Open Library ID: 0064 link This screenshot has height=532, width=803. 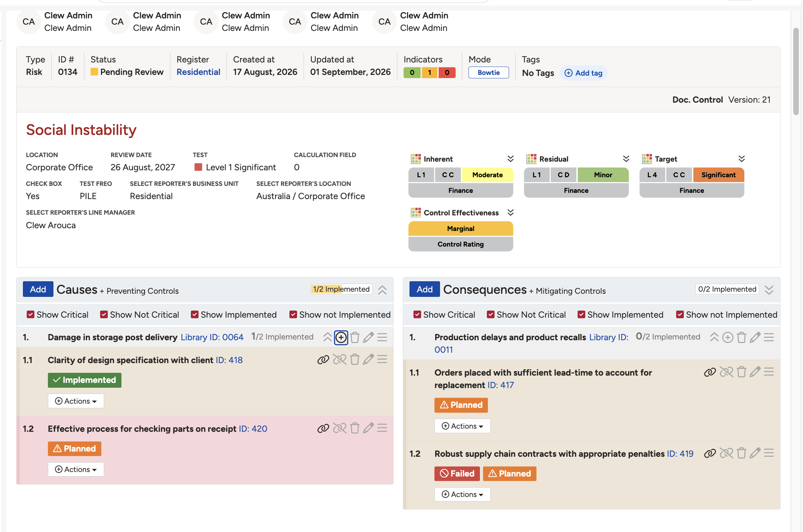point(212,337)
